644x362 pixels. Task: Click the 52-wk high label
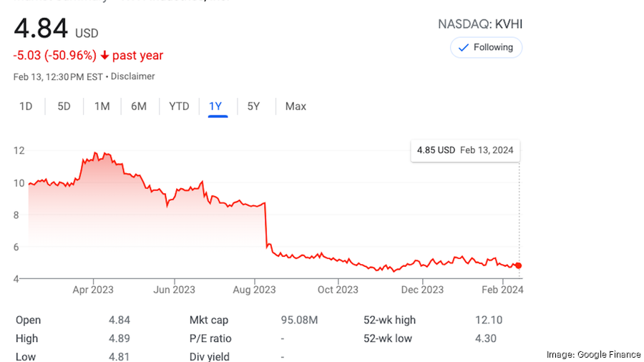click(x=389, y=321)
